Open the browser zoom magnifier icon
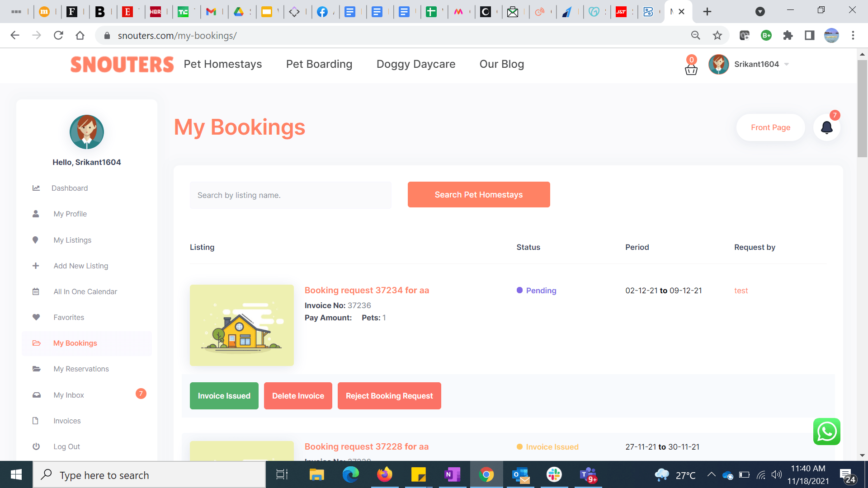Image resolution: width=868 pixels, height=488 pixels. coord(696,35)
